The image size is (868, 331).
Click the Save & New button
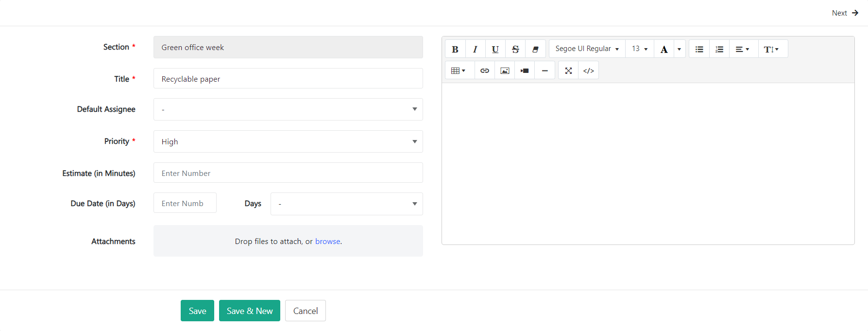click(x=250, y=311)
